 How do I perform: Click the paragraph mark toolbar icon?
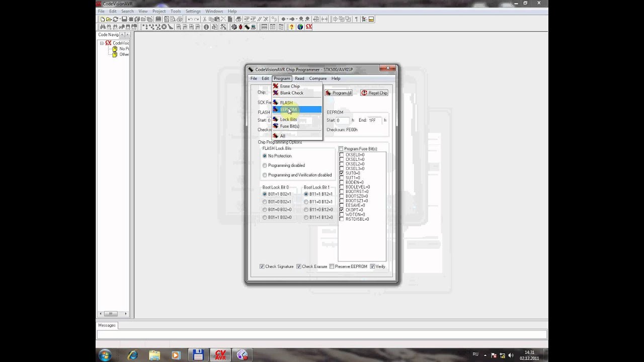(x=356, y=19)
